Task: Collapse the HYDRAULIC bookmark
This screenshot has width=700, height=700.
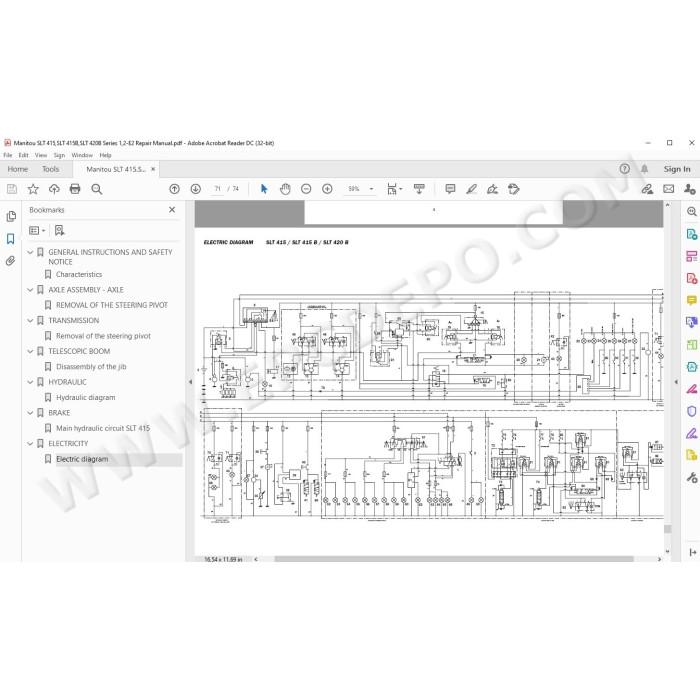Action: click(30, 382)
